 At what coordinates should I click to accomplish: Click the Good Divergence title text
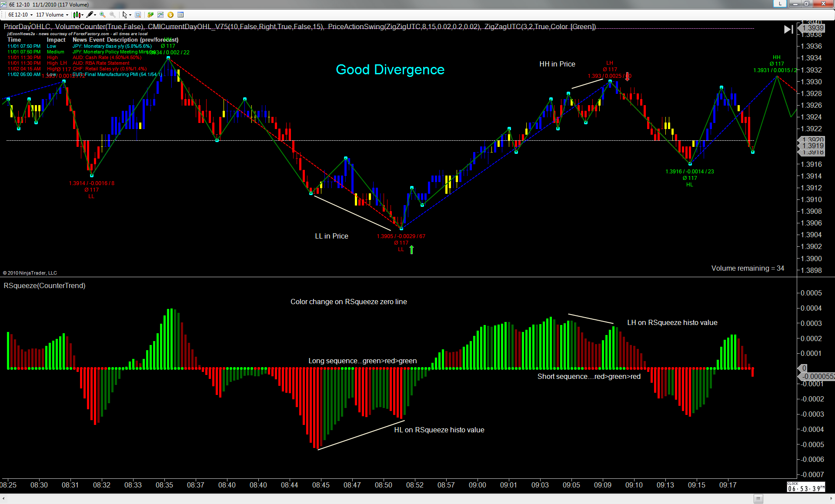(390, 70)
